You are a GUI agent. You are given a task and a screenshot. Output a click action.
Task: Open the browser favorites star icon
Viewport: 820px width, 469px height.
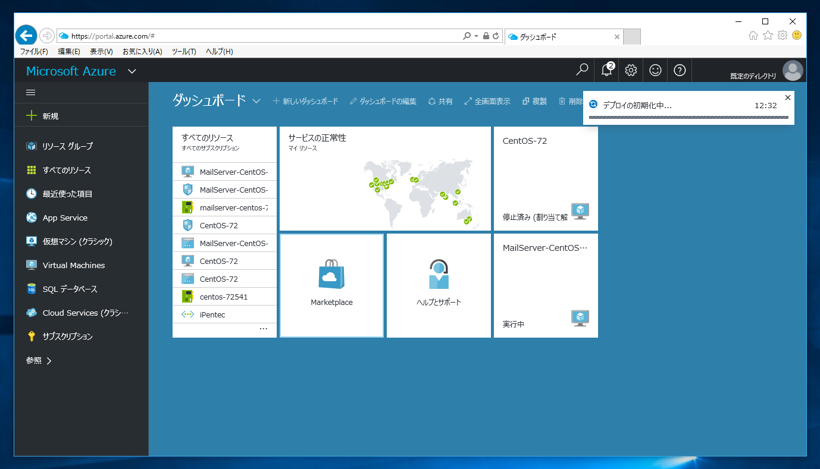click(768, 36)
